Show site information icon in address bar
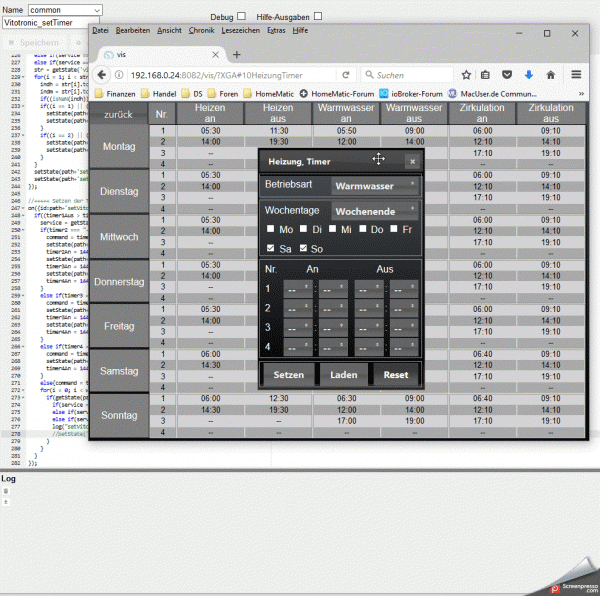 coord(119,75)
